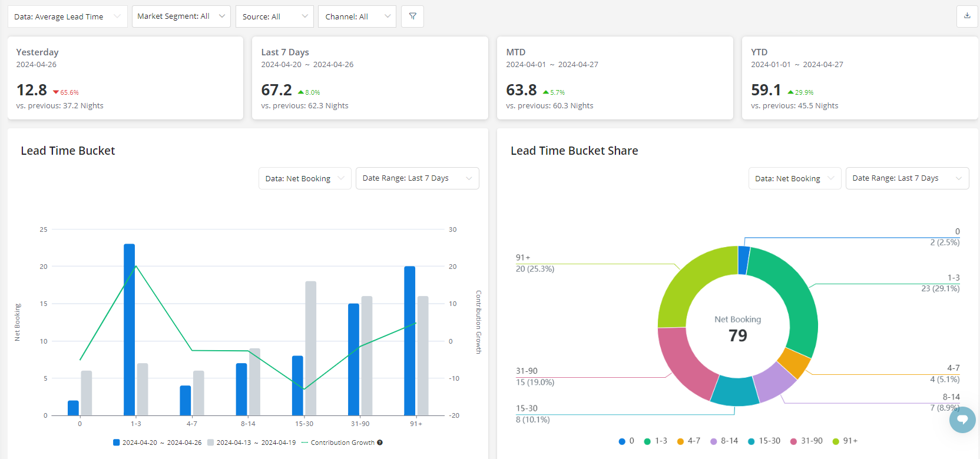Open the filter funnel icon
Image resolution: width=980 pixels, height=459 pixels.
coord(412,16)
